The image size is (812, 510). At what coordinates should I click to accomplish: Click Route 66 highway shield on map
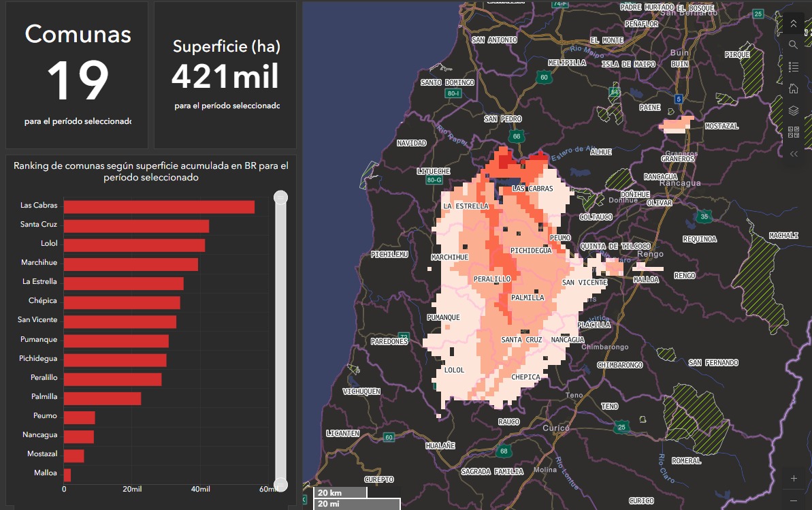[x=517, y=137]
